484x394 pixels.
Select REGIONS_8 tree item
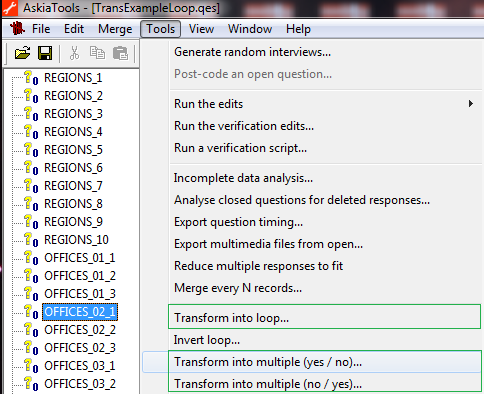point(73,204)
